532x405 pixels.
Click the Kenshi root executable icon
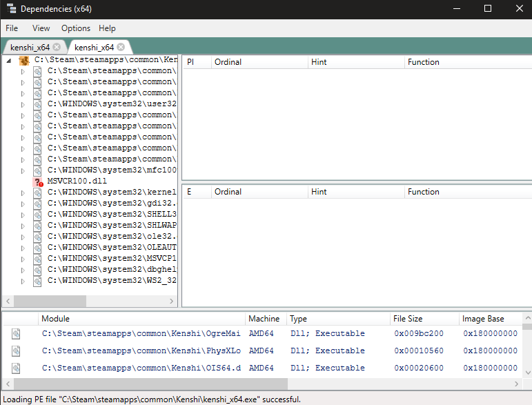24,61
